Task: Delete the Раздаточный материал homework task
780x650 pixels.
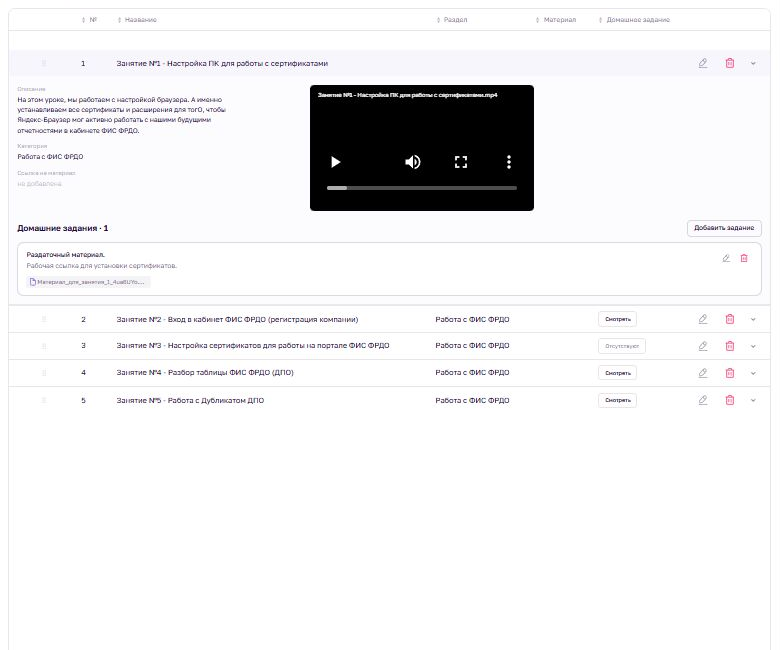Action: (x=744, y=258)
